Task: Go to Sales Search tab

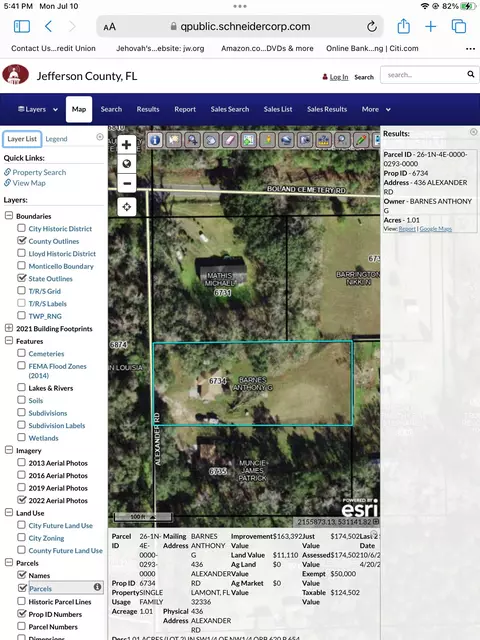Action: point(230,109)
